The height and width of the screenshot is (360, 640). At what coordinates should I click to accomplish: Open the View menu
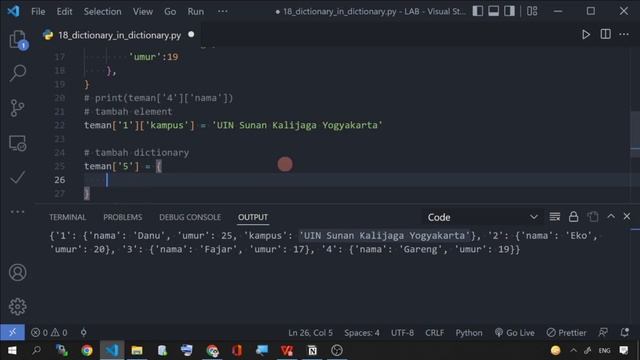(x=142, y=11)
